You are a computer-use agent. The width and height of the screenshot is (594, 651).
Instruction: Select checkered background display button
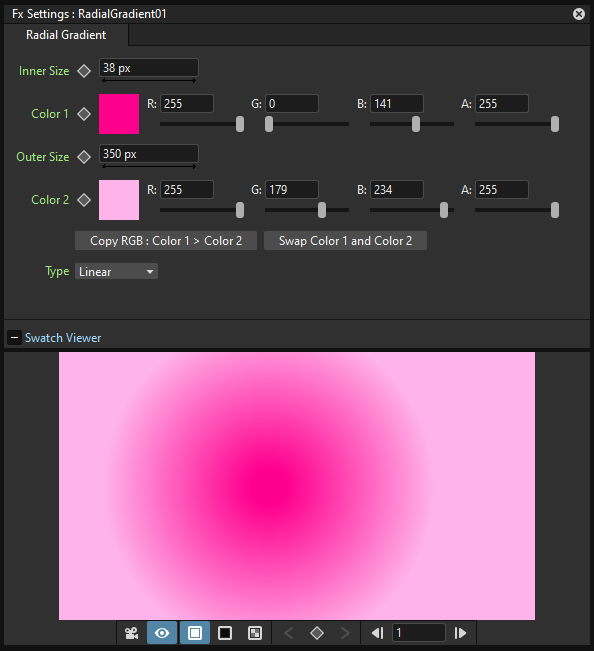click(255, 633)
